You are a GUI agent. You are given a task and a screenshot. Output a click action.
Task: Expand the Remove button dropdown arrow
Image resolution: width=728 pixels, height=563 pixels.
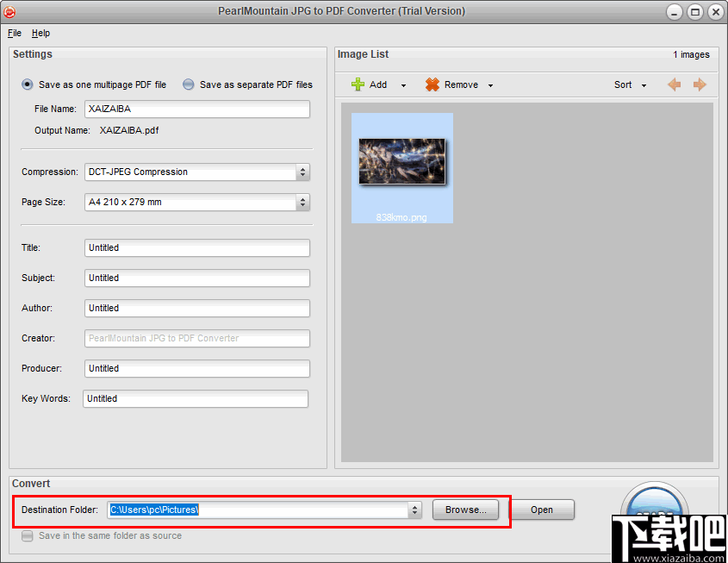point(489,84)
